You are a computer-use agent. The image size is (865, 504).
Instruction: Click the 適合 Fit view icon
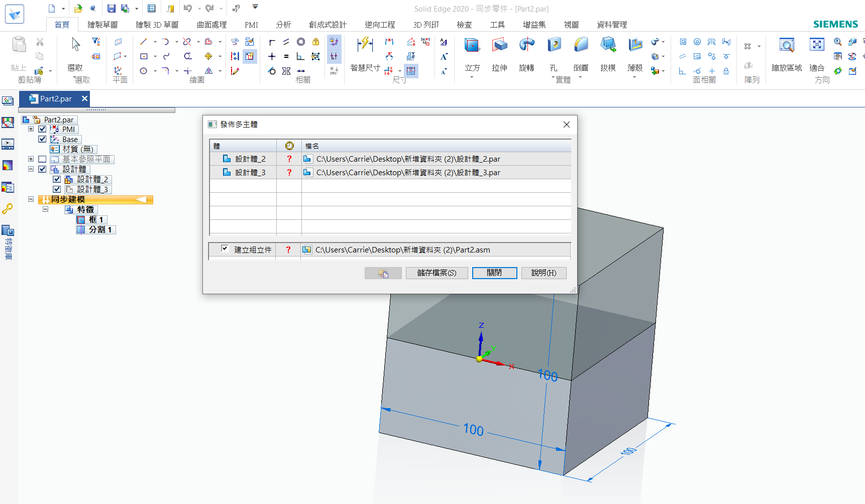(x=817, y=45)
